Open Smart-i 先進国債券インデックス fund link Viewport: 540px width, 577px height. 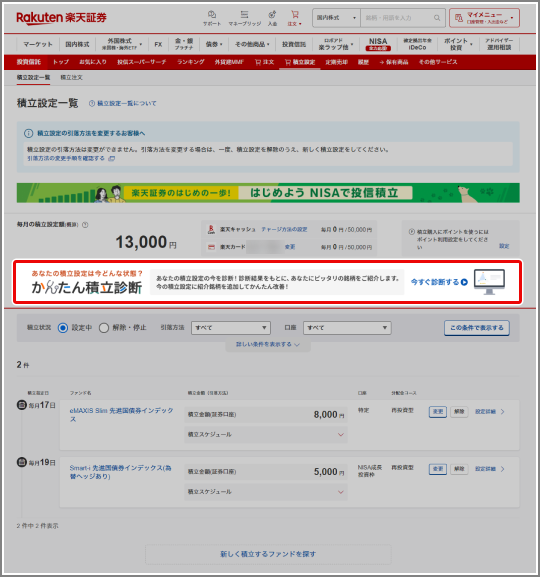[x=120, y=472]
